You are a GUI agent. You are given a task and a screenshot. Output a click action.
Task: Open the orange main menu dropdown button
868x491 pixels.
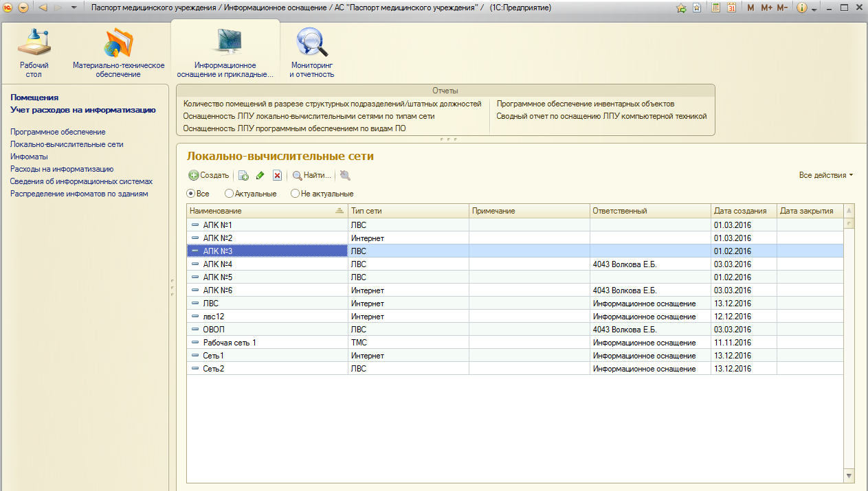pos(23,8)
